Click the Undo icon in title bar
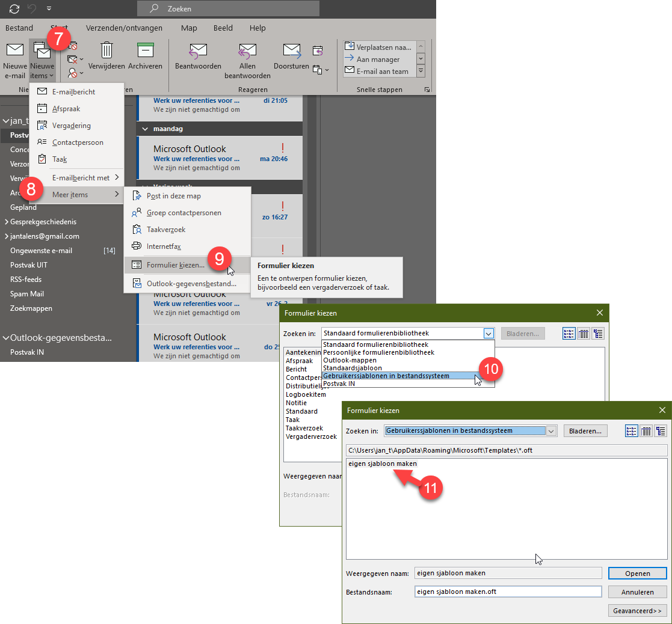 point(32,8)
